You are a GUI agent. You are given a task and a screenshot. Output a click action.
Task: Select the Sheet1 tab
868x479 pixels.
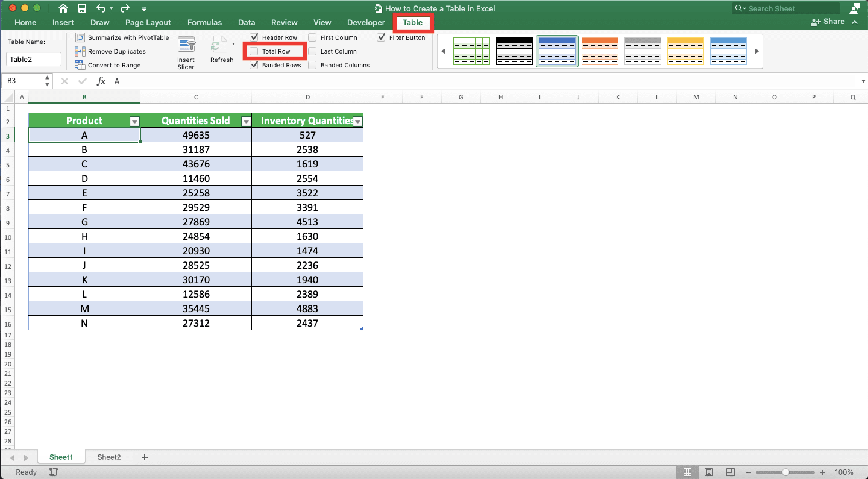pyautogui.click(x=61, y=457)
